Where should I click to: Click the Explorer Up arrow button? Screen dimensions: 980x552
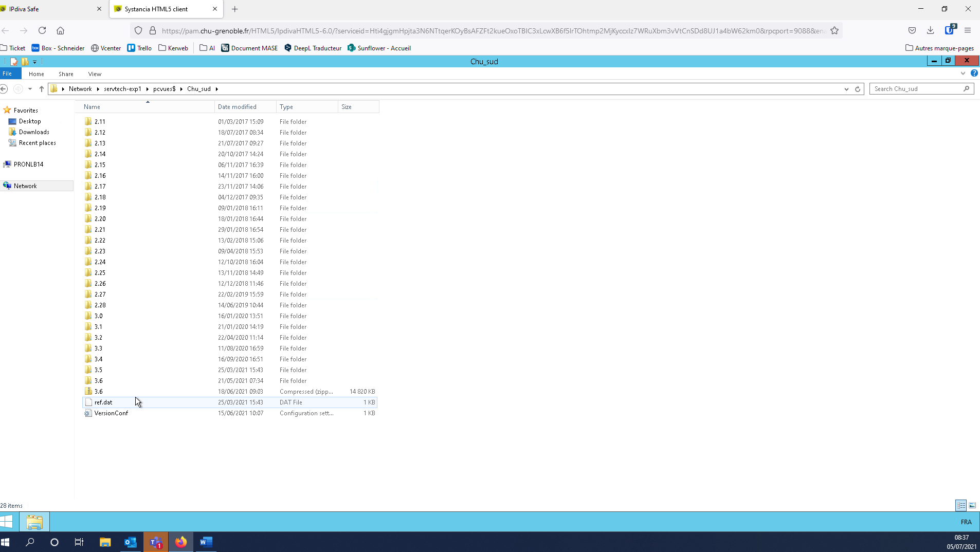(42, 89)
